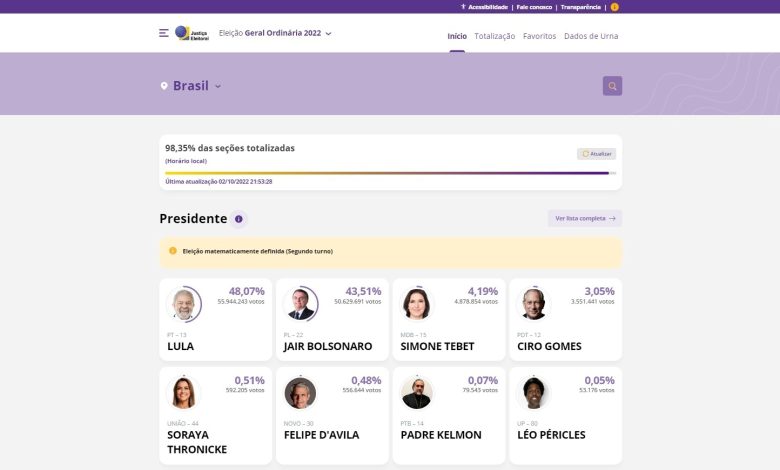This screenshot has width=780, height=470.
Task: Switch to the Favoritos tab
Action: click(539, 36)
